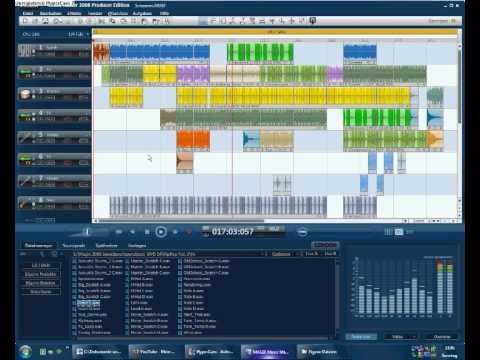Jump to start with the transport button
The height and width of the screenshot is (360, 480).
click(x=119, y=232)
